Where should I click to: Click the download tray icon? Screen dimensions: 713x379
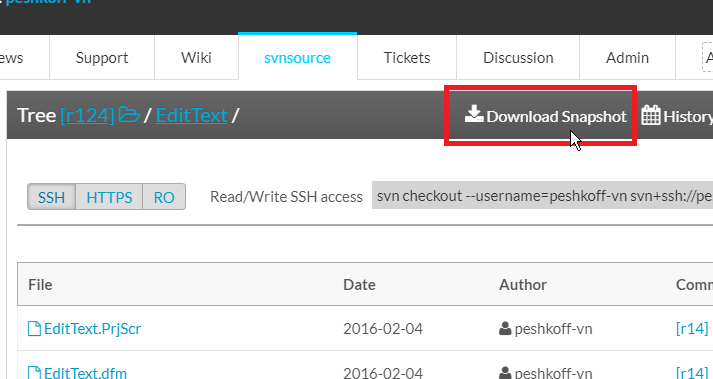474,114
